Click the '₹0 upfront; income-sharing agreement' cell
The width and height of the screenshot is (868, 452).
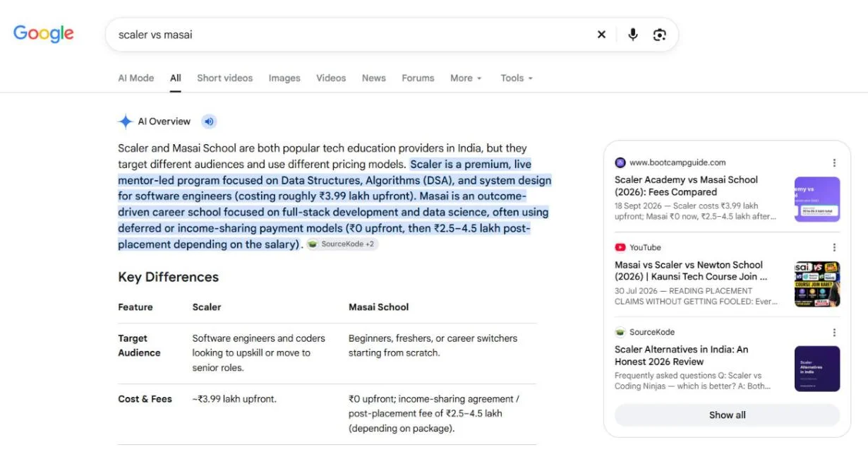tap(435, 414)
